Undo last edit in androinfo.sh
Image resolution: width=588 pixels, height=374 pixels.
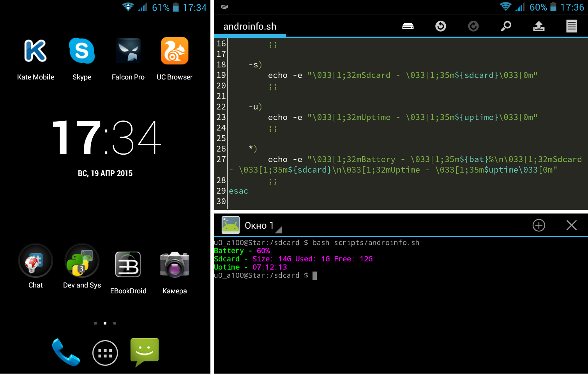click(x=441, y=26)
